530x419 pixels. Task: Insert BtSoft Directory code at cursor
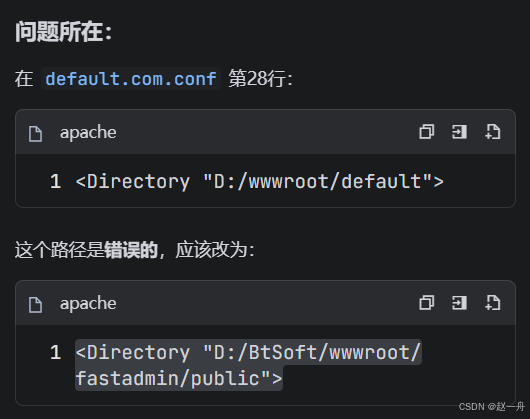[459, 303]
